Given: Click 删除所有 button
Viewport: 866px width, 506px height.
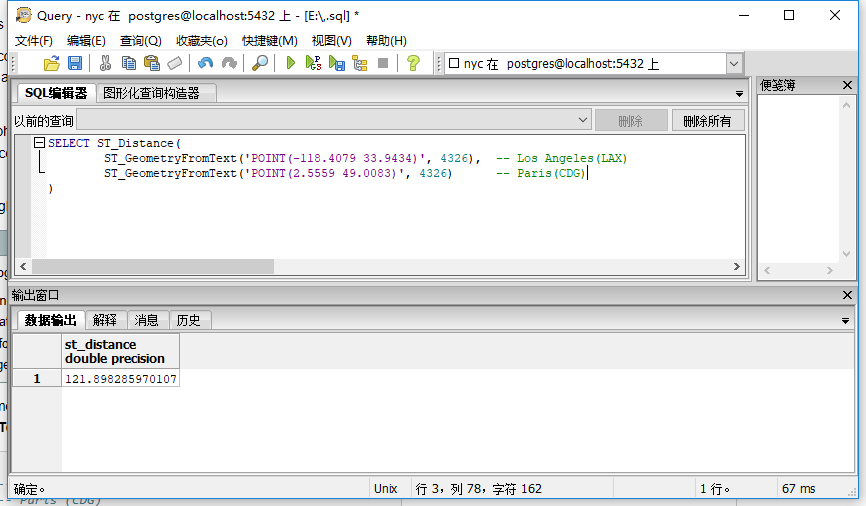Looking at the screenshot, I should point(707,120).
